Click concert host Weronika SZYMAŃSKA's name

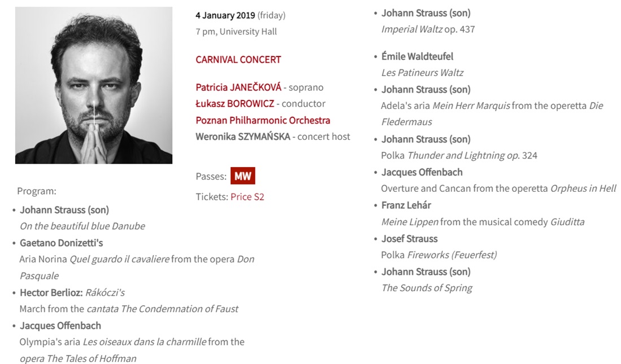click(242, 137)
